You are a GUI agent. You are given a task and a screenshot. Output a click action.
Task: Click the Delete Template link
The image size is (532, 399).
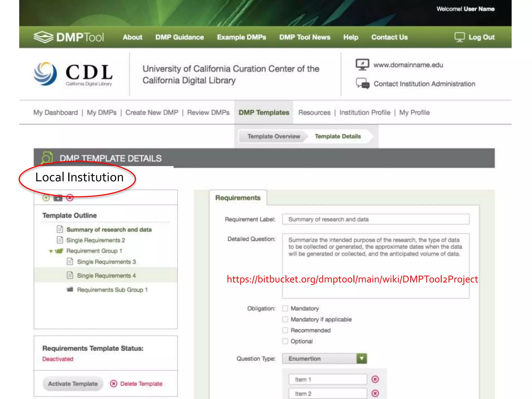(x=141, y=384)
